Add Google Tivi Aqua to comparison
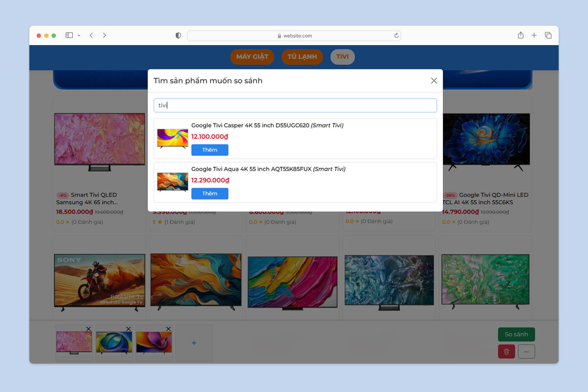 [210, 194]
